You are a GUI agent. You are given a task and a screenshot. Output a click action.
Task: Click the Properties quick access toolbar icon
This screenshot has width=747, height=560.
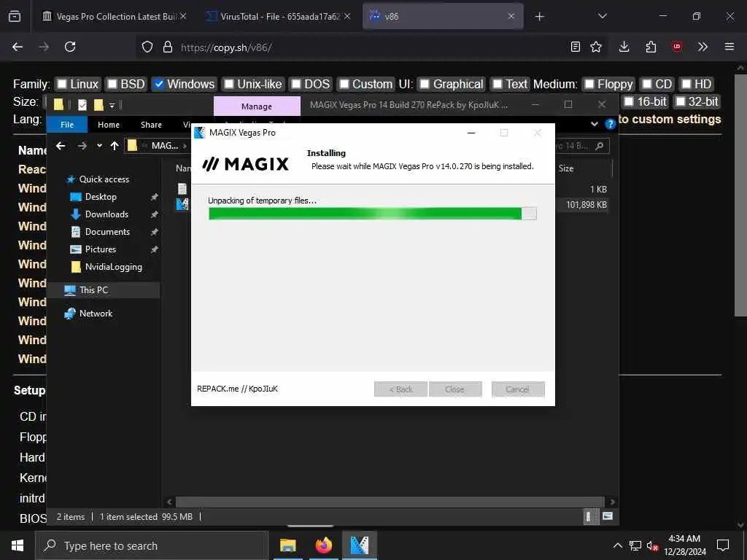click(82, 105)
